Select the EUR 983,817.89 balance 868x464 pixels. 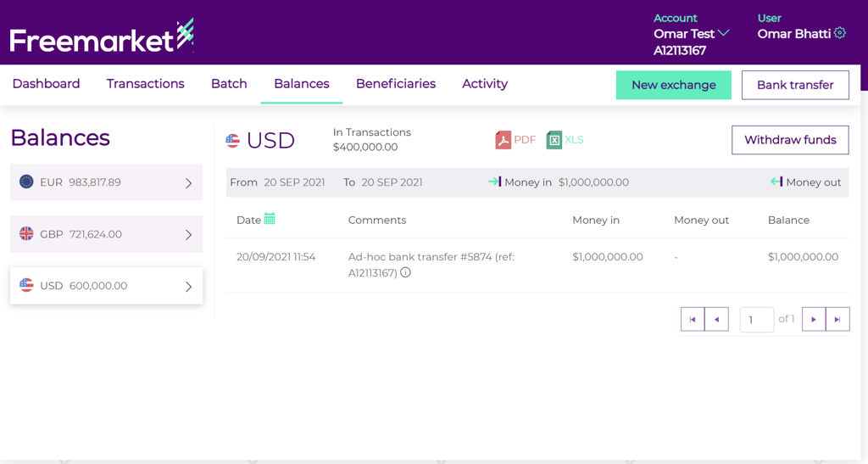click(x=106, y=182)
